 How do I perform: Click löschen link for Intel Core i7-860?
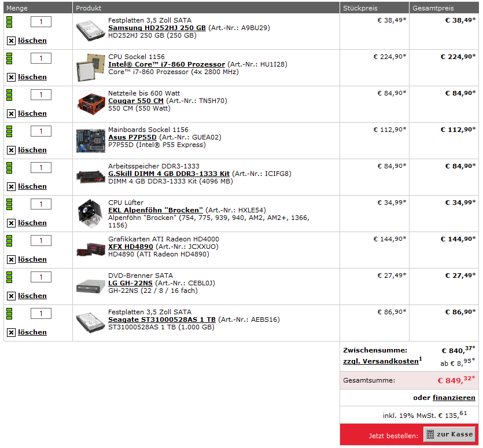coord(32,77)
